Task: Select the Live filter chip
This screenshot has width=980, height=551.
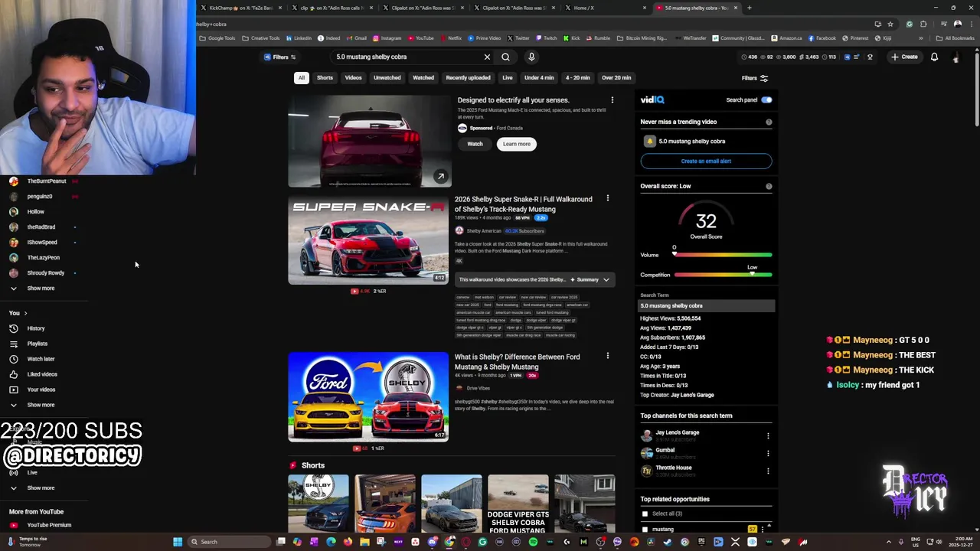Action: [x=507, y=77]
